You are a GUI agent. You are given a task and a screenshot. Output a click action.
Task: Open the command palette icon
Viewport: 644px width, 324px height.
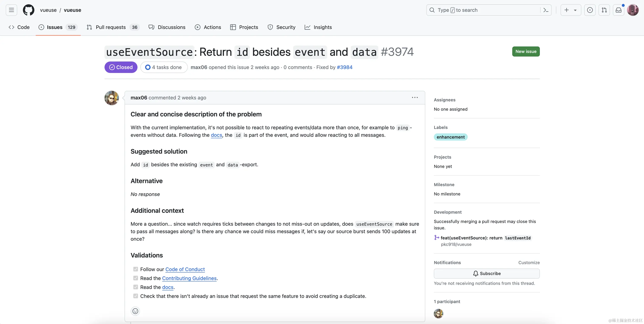click(545, 10)
